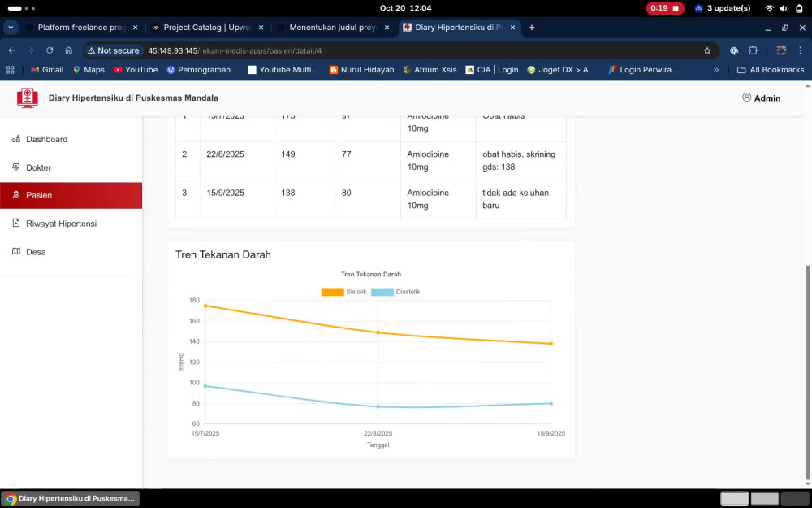This screenshot has width=812, height=508.
Task: Open the Maps bookmark
Action: (x=89, y=69)
